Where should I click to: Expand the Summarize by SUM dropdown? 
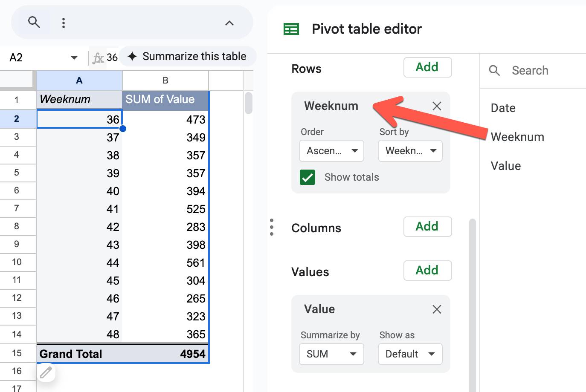[331, 354]
